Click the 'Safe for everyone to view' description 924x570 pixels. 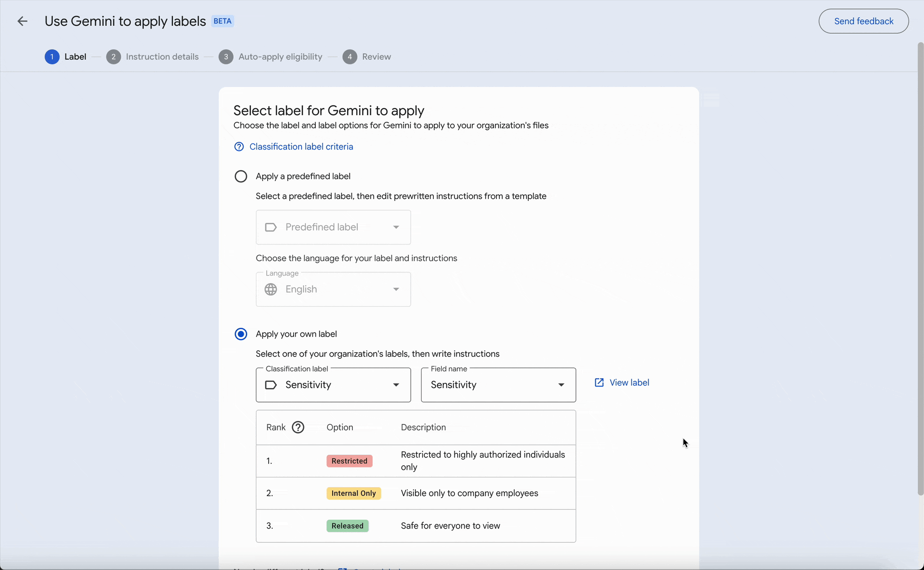(x=450, y=526)
